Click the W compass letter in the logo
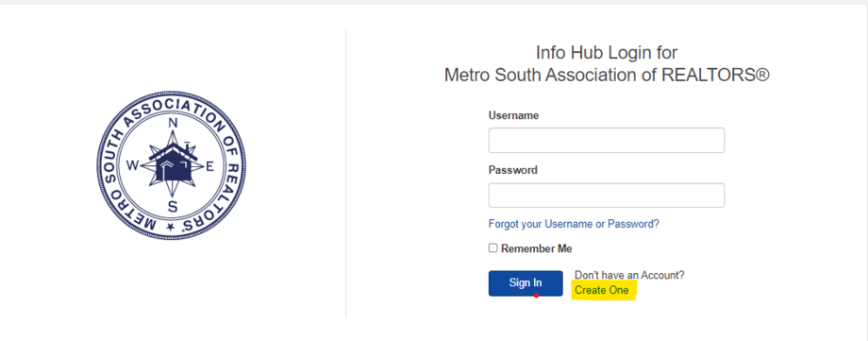This screenshot has width=868, height=341. (x=133, y=166)
